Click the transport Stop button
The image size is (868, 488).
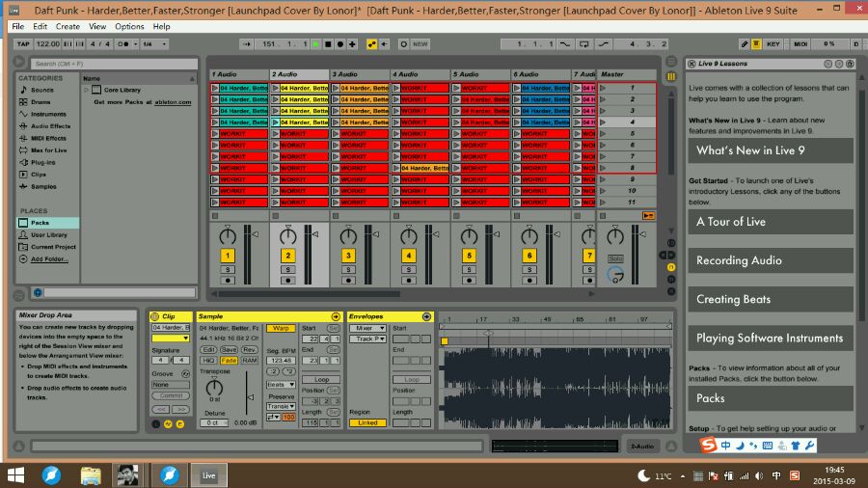pyautogui.click(x=327, y=44)
